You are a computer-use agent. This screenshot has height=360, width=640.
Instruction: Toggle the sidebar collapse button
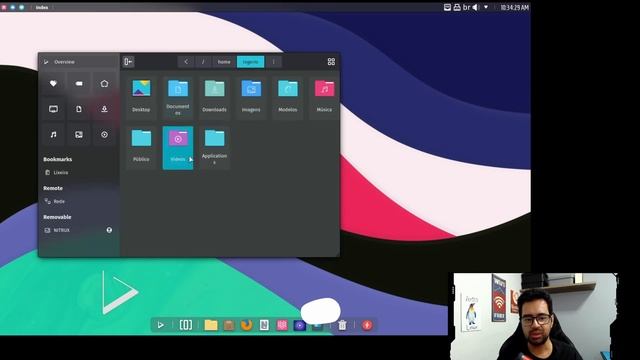pyautogui.click(x=128, y=62)
